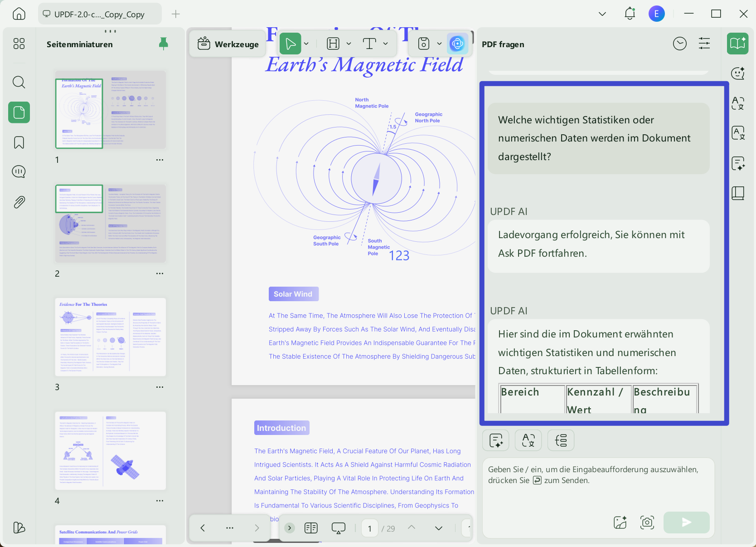The image size is (756, 547).
Task: Expand the highlight tool dropdown arrow
Action: pos(349,44)
